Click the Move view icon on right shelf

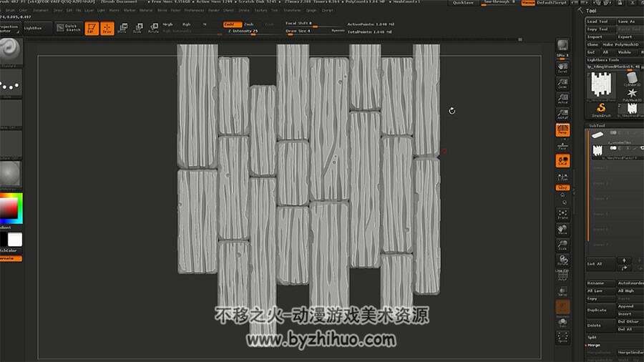click(562, 230)
